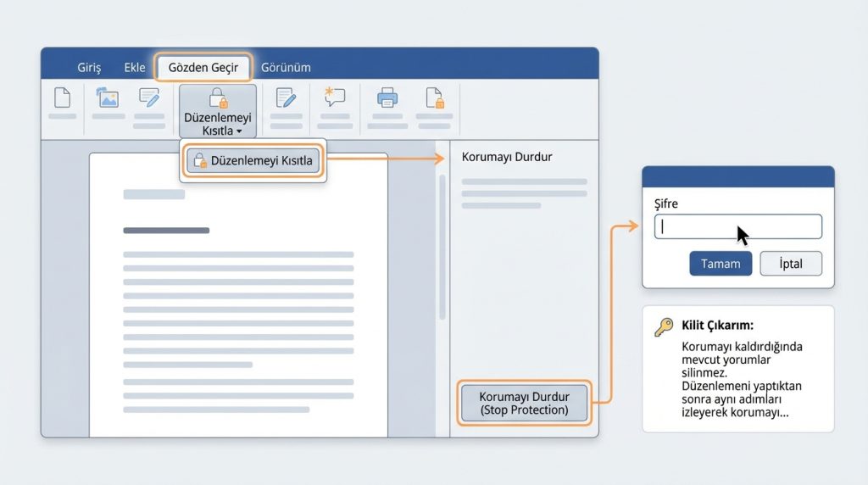Open the Görünüm tab

pos(286,68)
